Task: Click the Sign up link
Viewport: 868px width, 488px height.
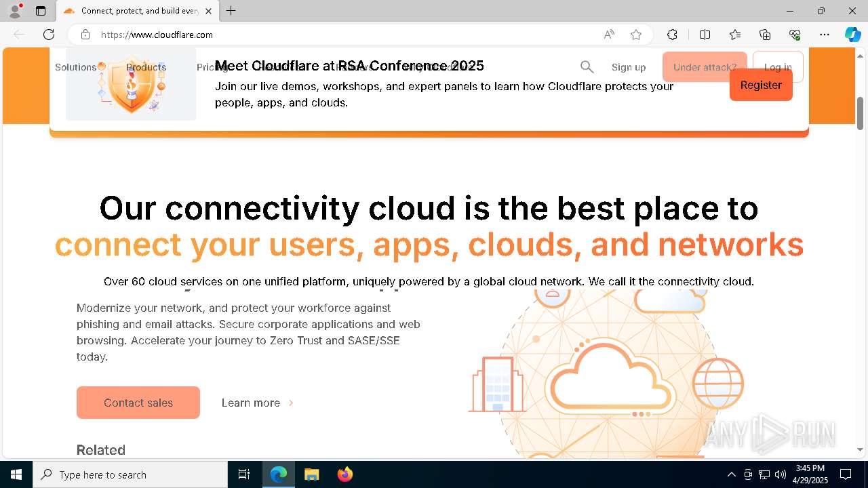Action: pyautogui.click(x=629, y=67)
